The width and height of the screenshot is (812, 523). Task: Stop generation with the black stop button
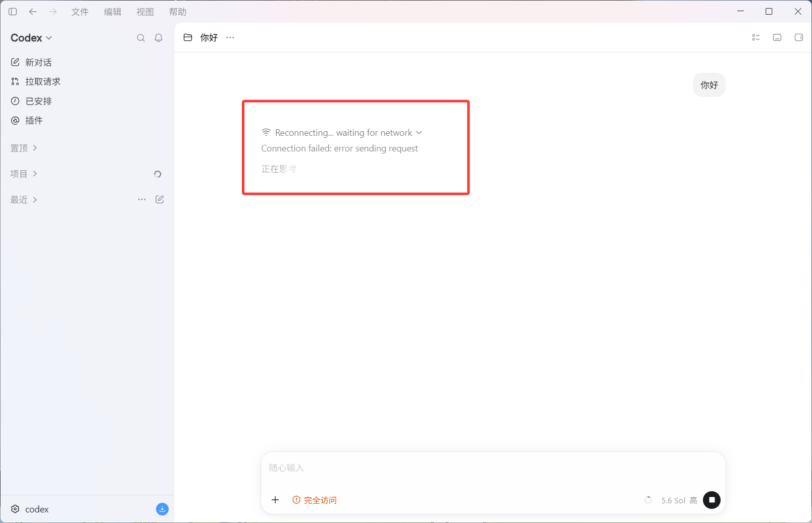tap(712, 500)
